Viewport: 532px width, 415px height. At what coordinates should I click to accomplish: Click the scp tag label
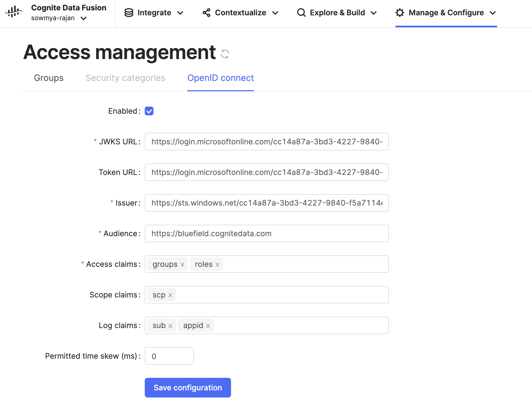pos(159,295)
